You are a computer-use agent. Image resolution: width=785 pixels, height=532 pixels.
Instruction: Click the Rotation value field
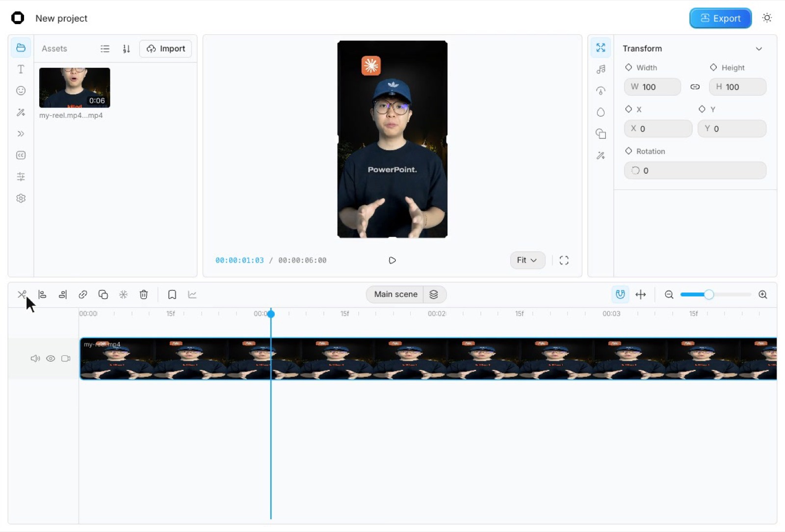(695, 170)
